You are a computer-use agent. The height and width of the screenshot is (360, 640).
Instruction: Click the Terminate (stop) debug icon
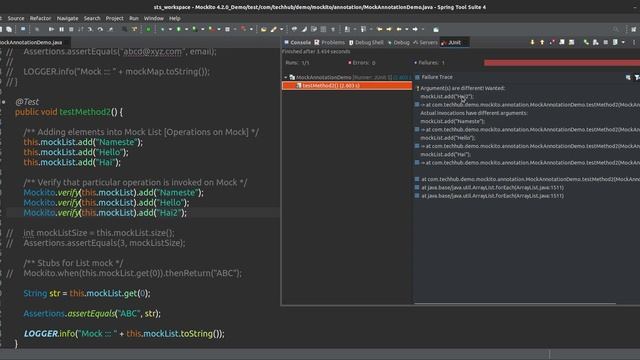point(71,29)
